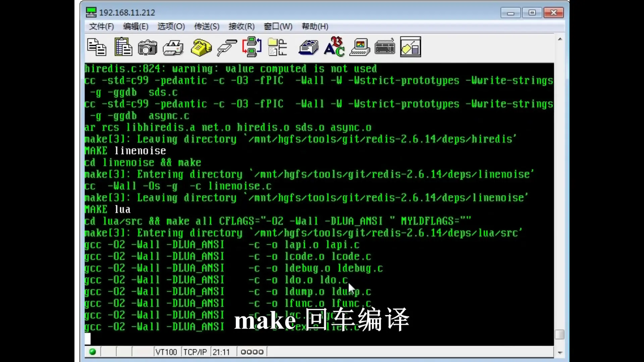Click the Paste clipboard toolbar icon

(x=123, y=47)
